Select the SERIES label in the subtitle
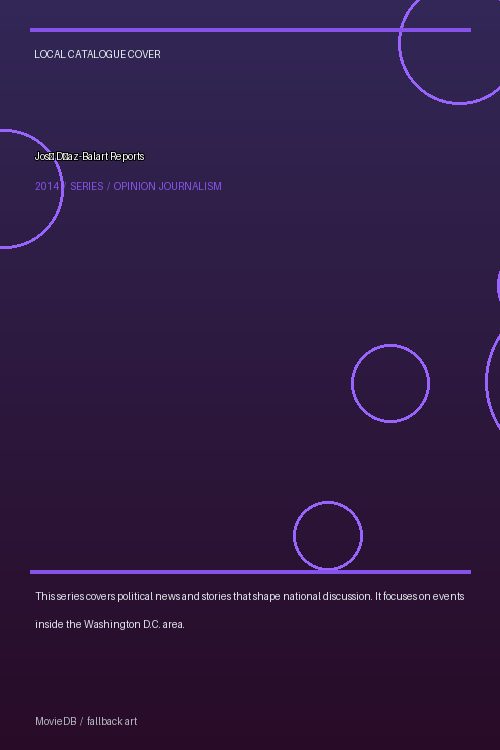This screenshot has width=500, height=750. point(87,186)
